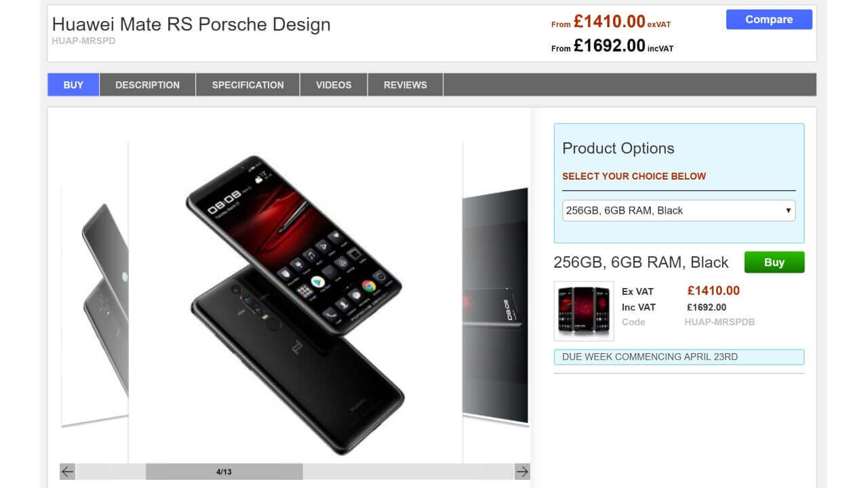Viewport: 868px width, 488px height.
Task: Select the BUY tab
Action: pyautogui.click(x=73, y=85)
